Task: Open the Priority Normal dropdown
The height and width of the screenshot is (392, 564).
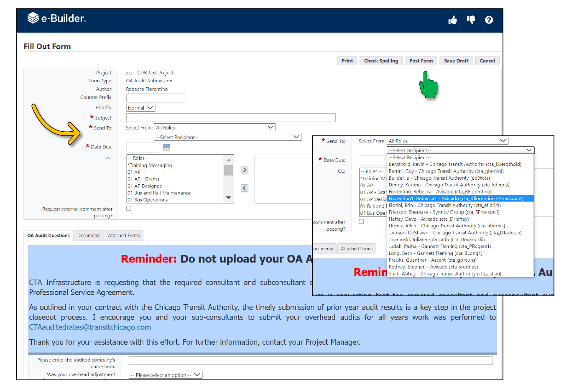Action: pos(141,108)
